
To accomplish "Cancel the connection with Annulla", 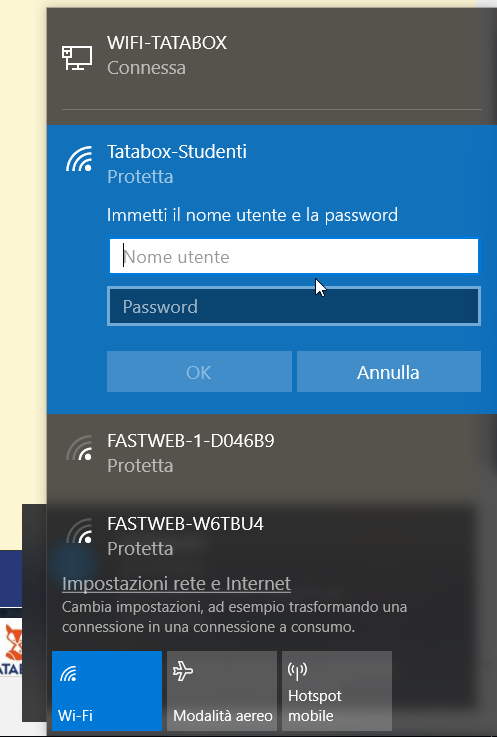I will (x=389, y=372).
